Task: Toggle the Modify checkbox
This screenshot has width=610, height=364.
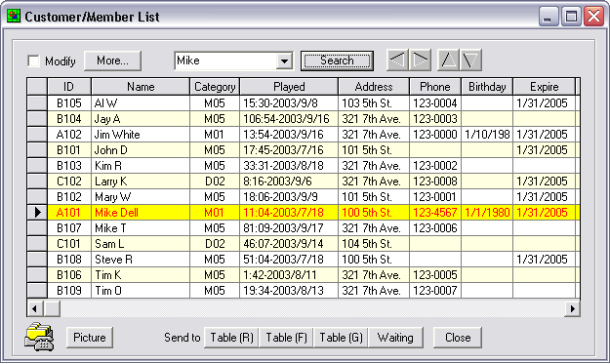Action: pyautogui.click(x=33, y=61)
